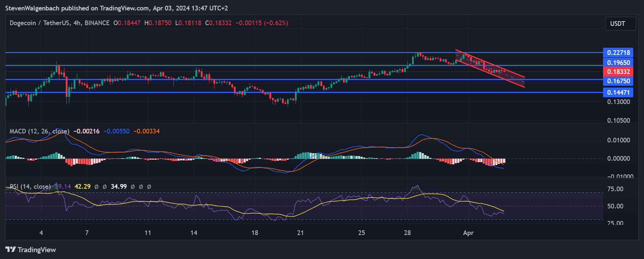
Task: Click the Apr date axis label
Action: click(x=468, y=233)
